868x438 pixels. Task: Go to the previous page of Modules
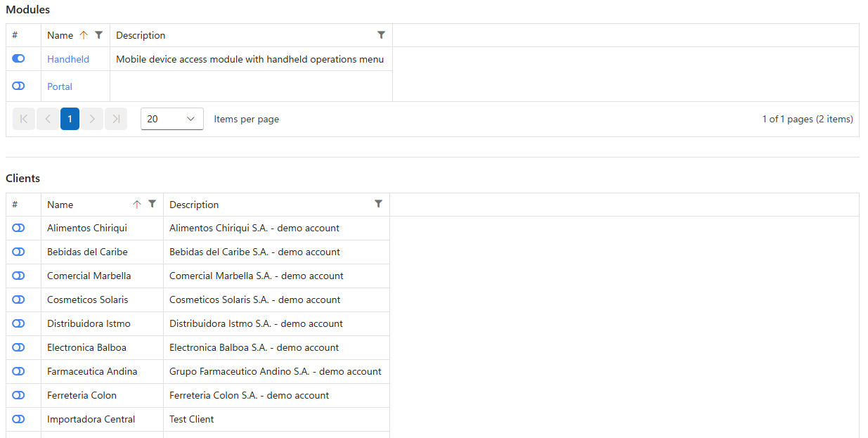click(47, 119)
